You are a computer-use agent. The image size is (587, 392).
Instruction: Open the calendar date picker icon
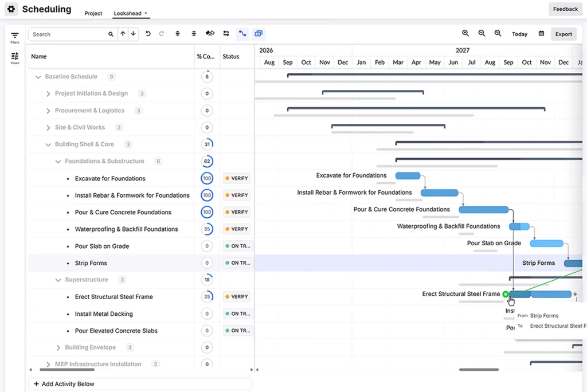pyautogui.click(x=541, y=34)
